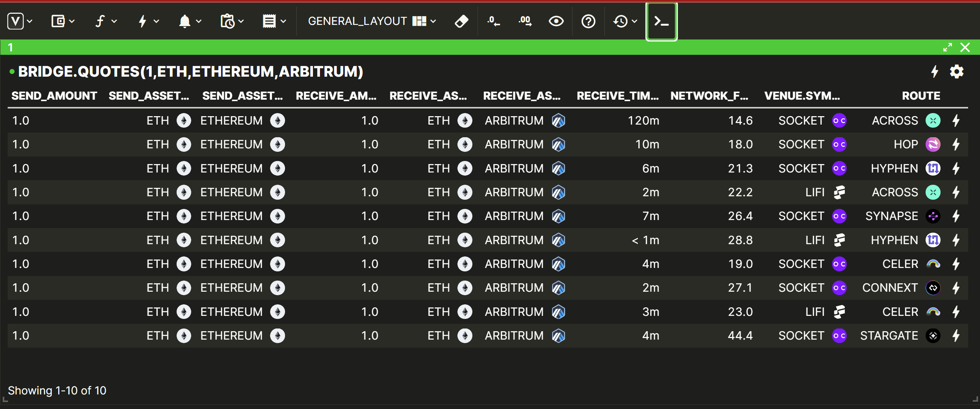Screen dimensions: 980x409
Task: Click the STARGATE route logo icon
Action: pyautogui.click(x=933, y=336)
